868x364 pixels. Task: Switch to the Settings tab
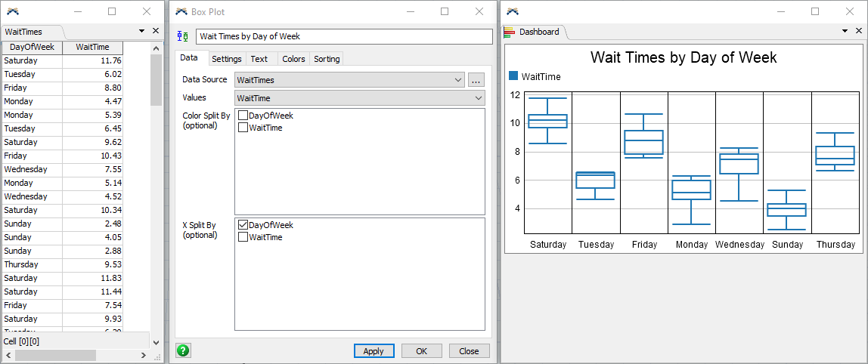click(x=226, y=59)
